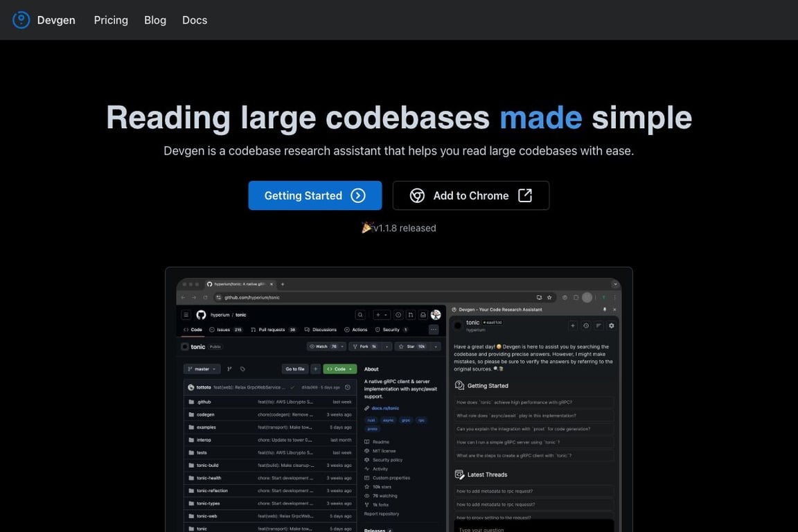Click the Devgen logo icon in the navbar

(x=21, y=20)
